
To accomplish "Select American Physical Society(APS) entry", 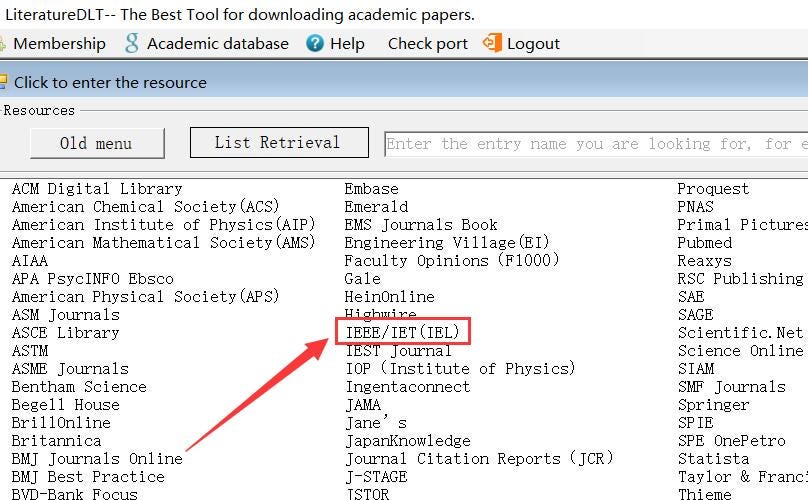I will (145, 297).
